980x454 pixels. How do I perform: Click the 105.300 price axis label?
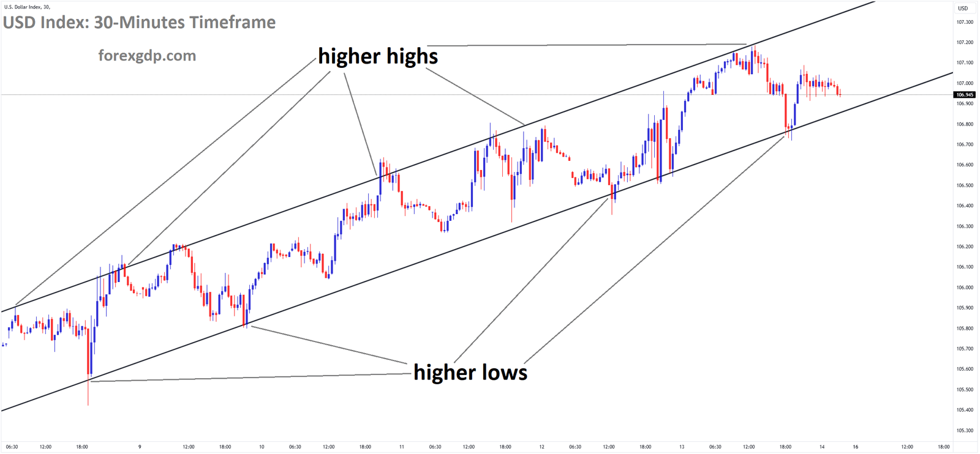click(965, 431)
